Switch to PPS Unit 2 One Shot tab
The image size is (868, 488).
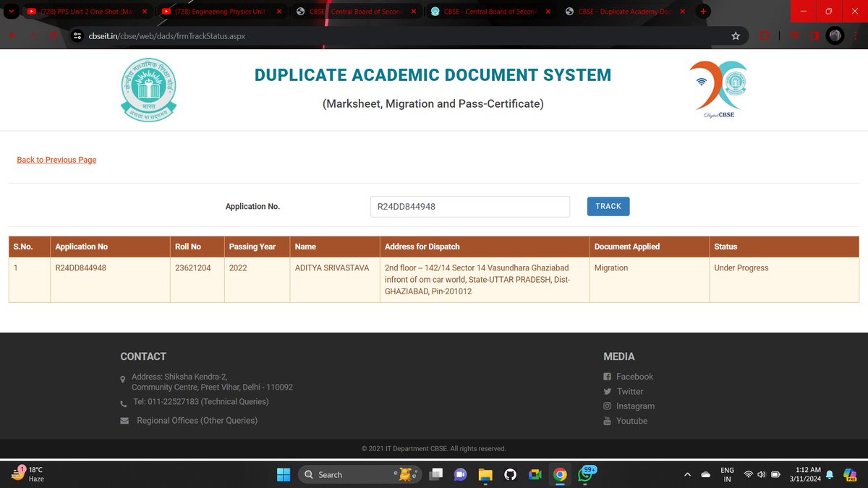87,12
